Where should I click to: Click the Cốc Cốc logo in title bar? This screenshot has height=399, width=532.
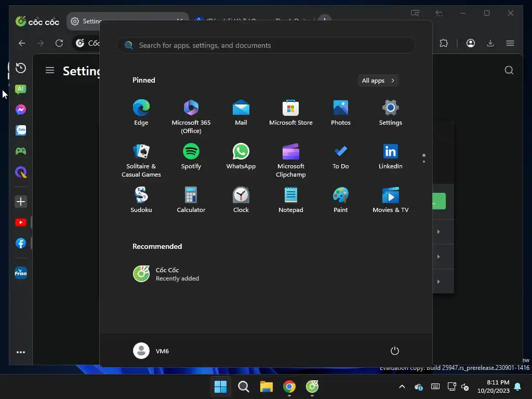tap(37, 21)
